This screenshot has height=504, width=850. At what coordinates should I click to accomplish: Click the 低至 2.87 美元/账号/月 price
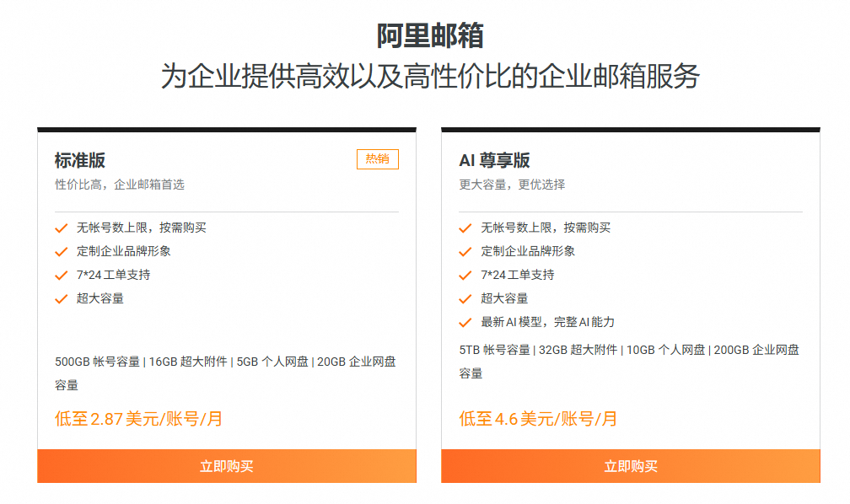pyautogui.click(x=138, y=419)
